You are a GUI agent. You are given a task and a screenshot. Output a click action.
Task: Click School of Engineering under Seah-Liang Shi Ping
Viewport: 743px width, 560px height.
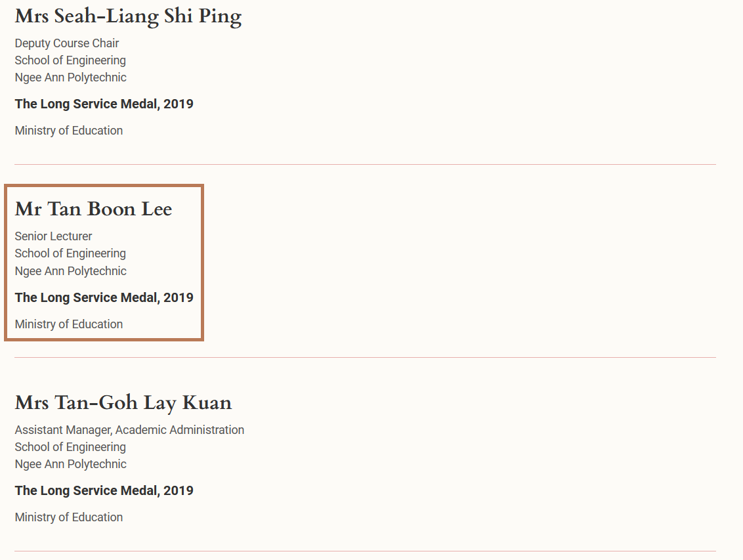coord(70,60)
